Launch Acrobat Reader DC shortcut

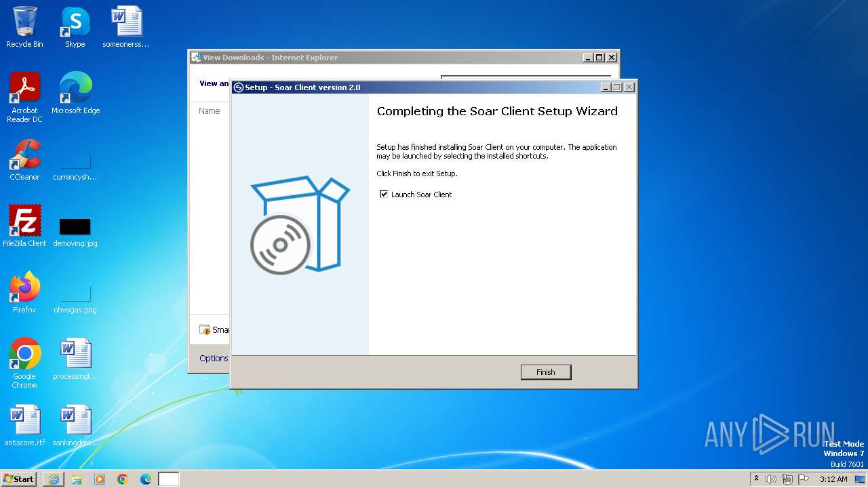pyautogui.click(x=24, y=98)
